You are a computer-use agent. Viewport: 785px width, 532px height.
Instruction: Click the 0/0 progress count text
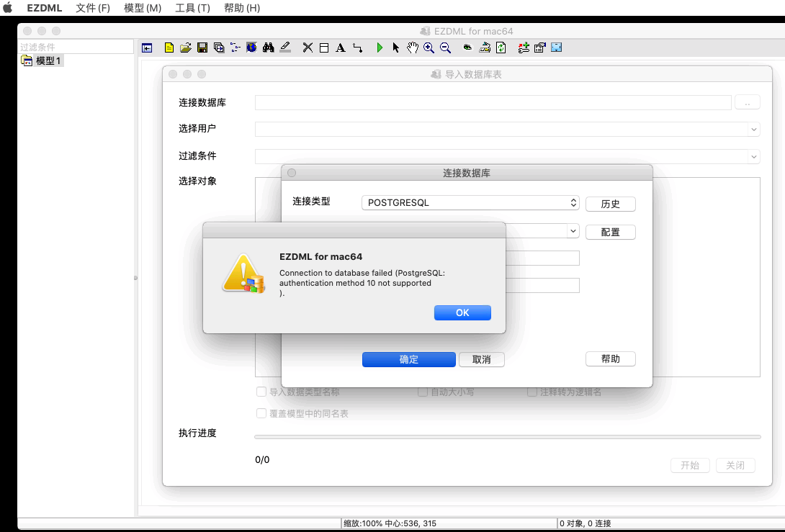[262, 460]
